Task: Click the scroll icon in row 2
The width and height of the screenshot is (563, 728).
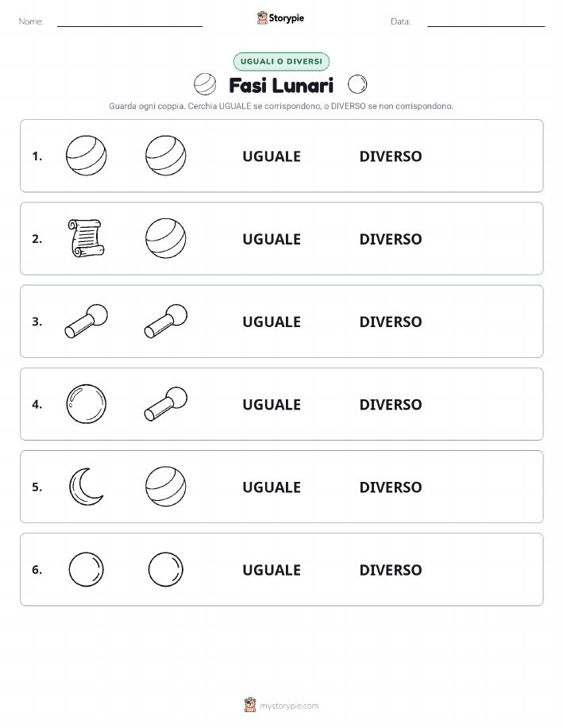Action: pyautogui.click(x=86, y=238)
